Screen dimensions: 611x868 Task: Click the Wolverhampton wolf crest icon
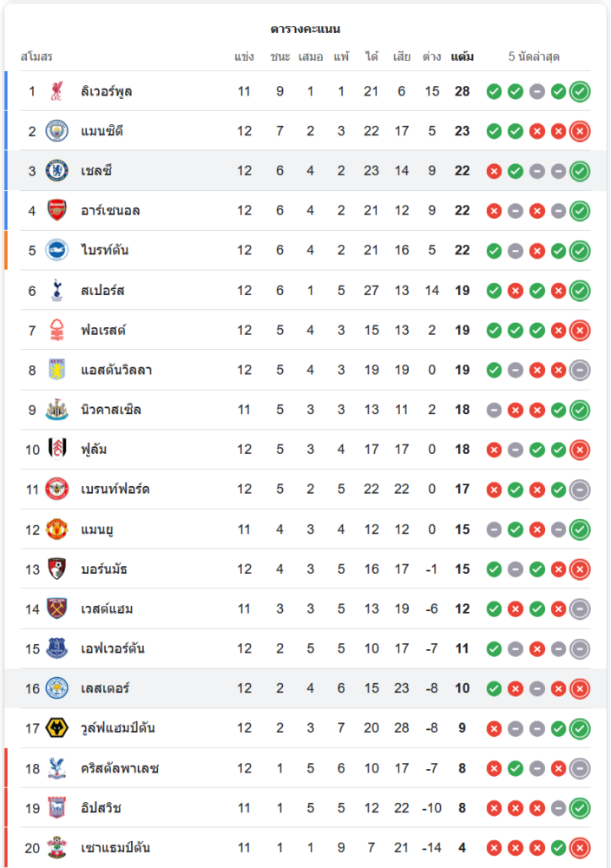point(56,728)
